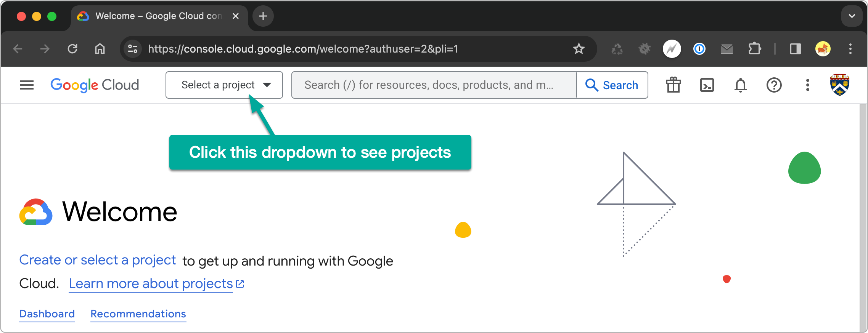Open the gear-shaped browser extension
This screenshot has height=333, width=868.
tap(645, 49)
